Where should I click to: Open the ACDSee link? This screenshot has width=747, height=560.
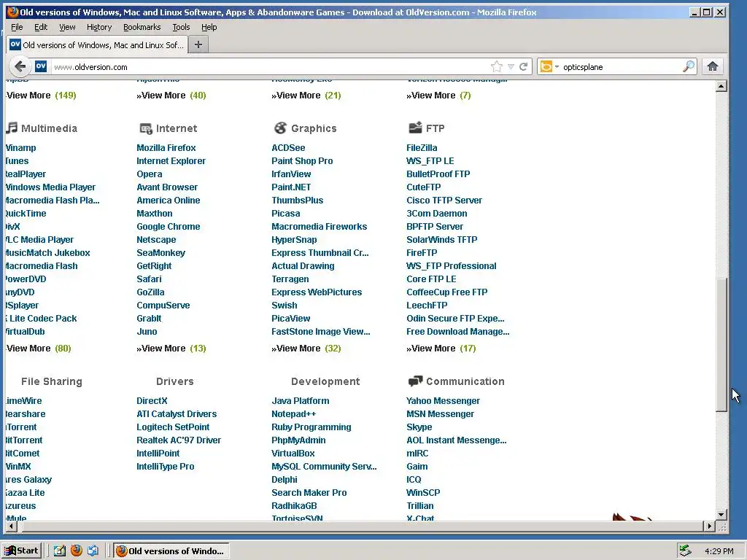288,147
